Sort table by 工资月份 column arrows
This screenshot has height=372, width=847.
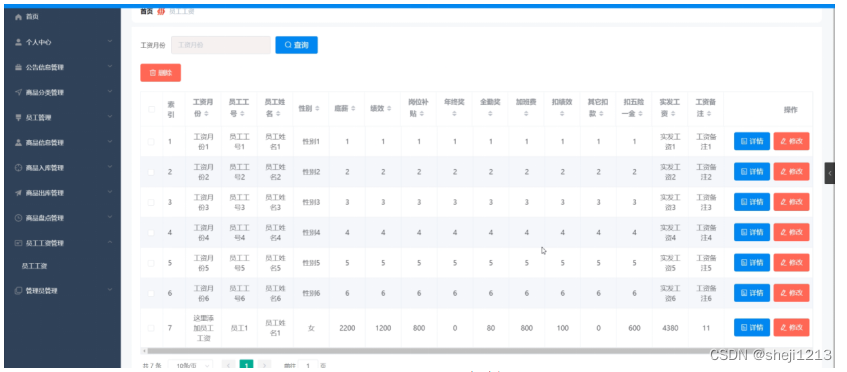coord(205,114)
